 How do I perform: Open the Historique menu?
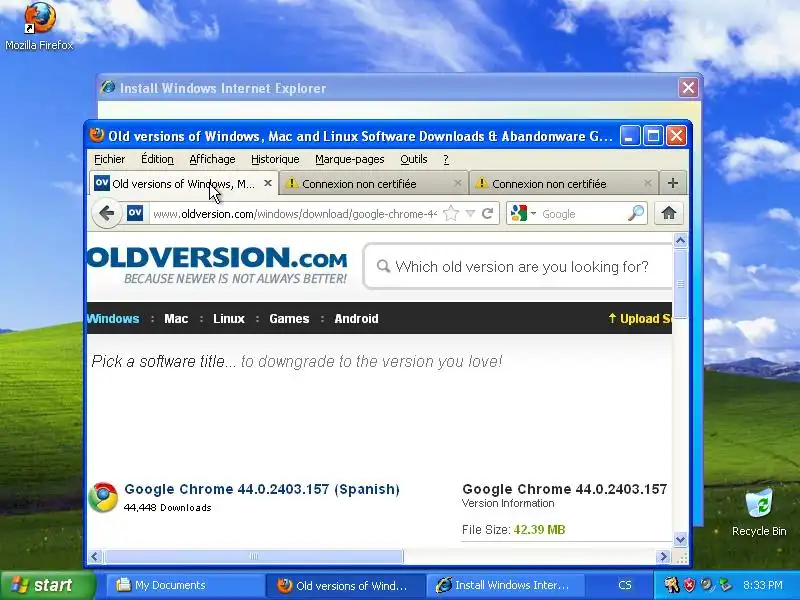coord(275,159)
